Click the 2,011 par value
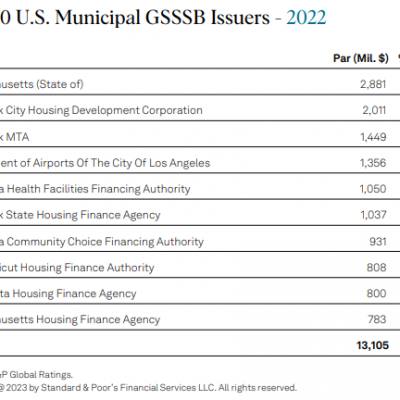This screenshot has height=400, width=400. 374,110
